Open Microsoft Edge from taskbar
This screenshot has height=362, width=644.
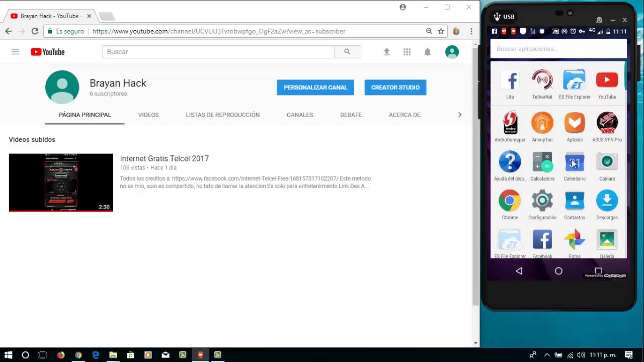click(x=96, y=355)
